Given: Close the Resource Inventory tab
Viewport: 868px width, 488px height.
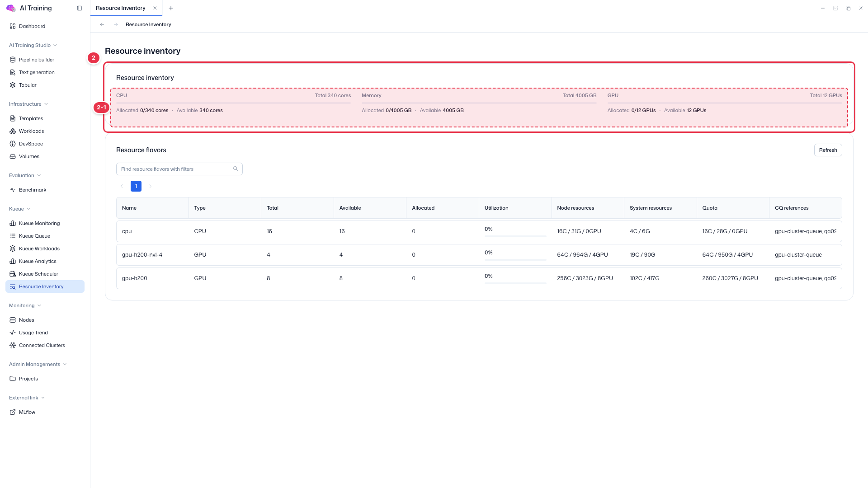Looking at the screenshot, I should click(x=155, y=8).
